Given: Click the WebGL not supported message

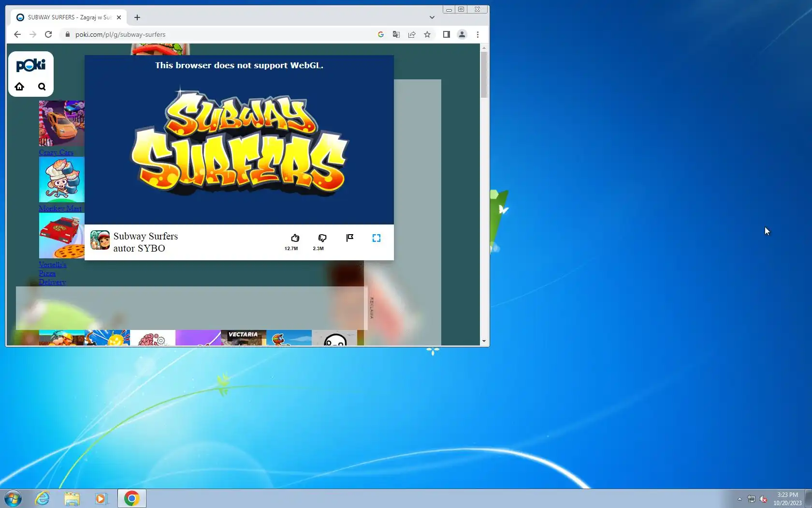Looking at the screenshot, I should tap(239, 65).
